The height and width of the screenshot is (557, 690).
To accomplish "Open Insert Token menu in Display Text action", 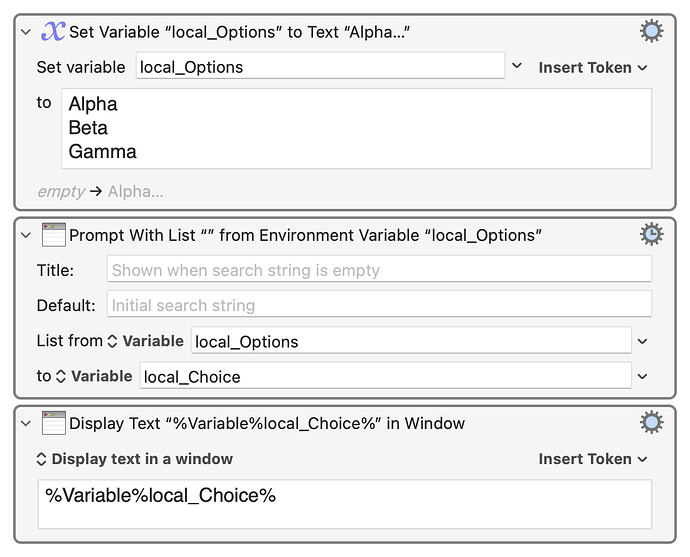I will (592, 459).
